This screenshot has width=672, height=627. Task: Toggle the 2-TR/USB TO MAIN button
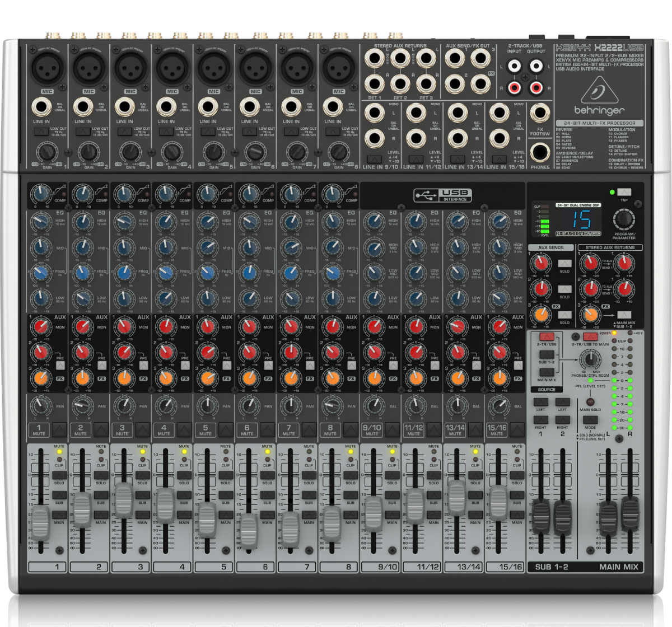coord(590,337)
